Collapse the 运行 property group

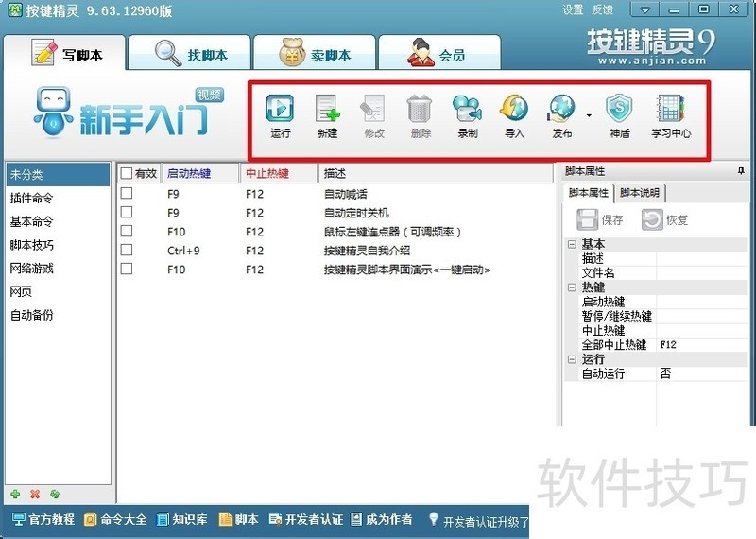(x=572, y=359)
